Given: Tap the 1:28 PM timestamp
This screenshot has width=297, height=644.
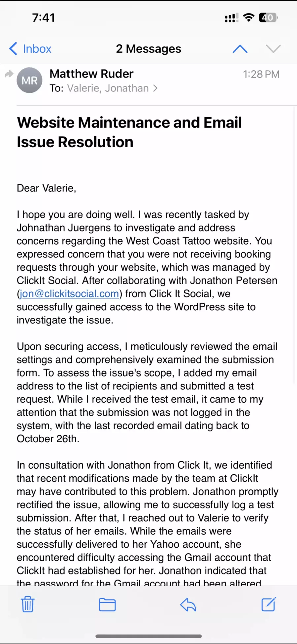Looking at the screenshot, I should click(261, 74).
